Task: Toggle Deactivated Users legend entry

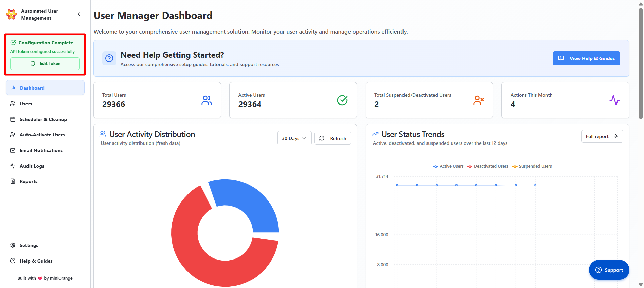Action: 488,166
